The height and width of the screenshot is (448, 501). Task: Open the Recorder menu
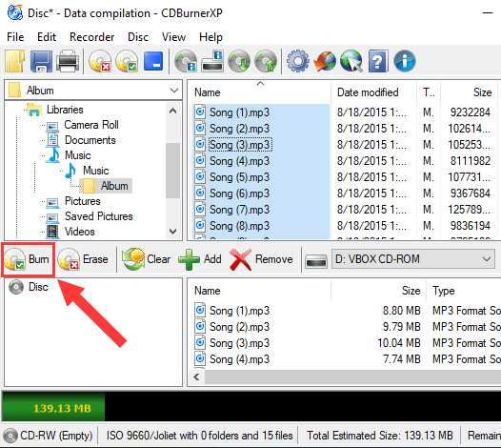click(92, 37)
